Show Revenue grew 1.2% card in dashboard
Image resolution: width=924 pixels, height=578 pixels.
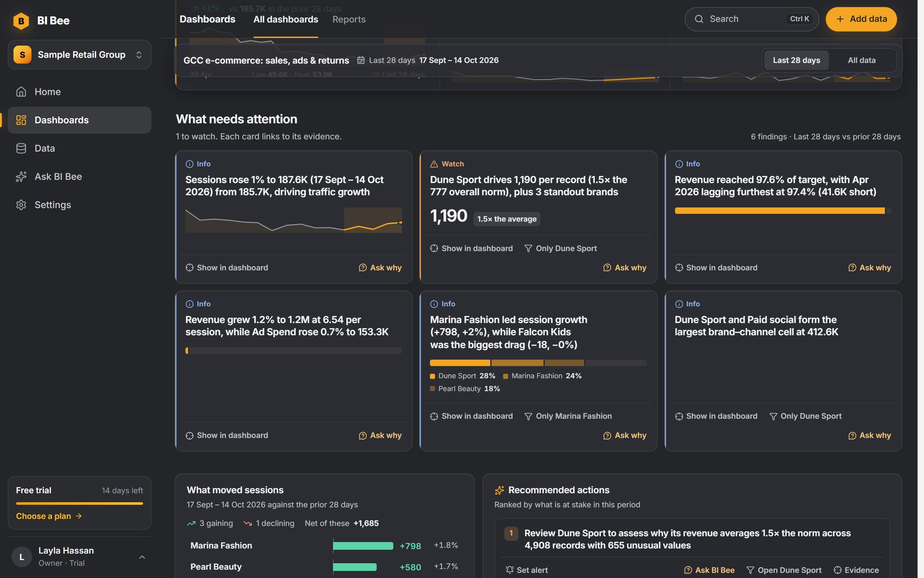(227, 435)
